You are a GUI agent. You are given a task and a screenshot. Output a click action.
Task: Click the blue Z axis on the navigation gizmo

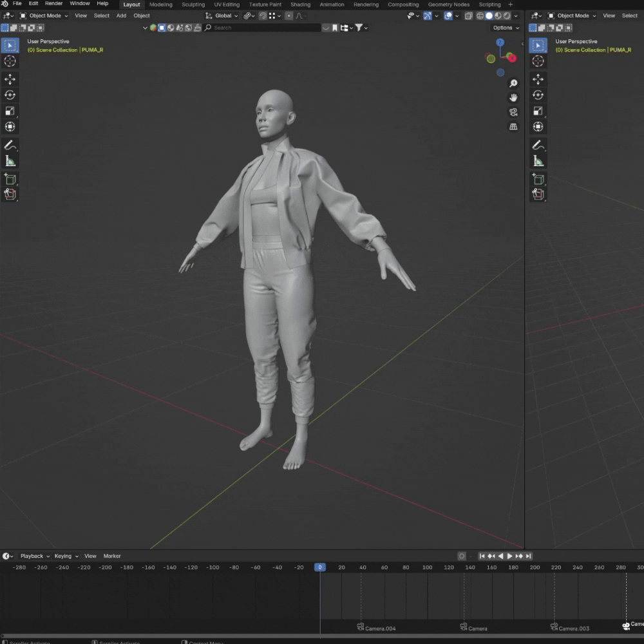click(500, 43)
